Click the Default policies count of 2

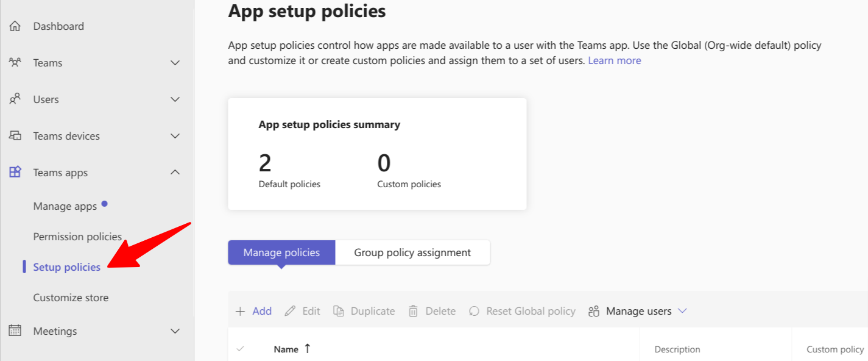(265, 163)
